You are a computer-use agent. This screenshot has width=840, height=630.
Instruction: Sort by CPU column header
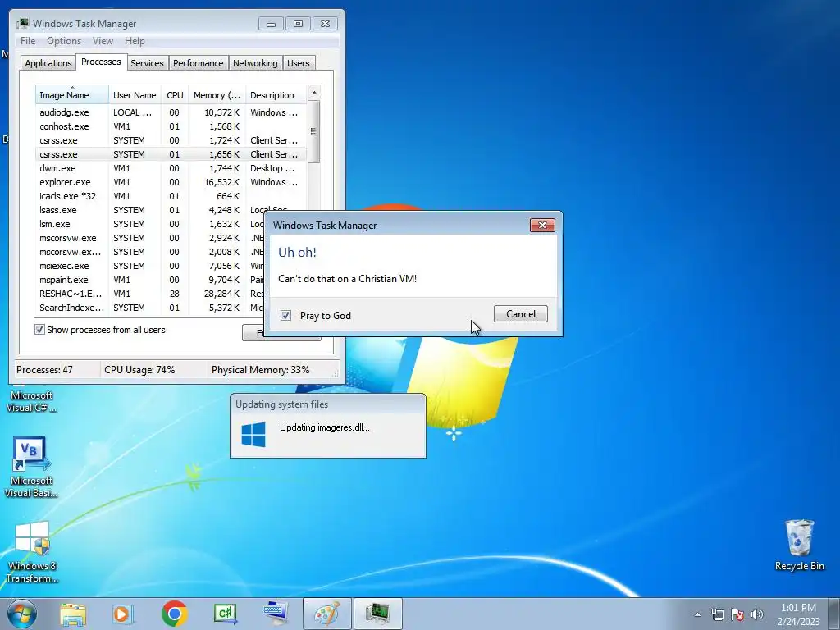pyautogui.click(x=175, y=95)
